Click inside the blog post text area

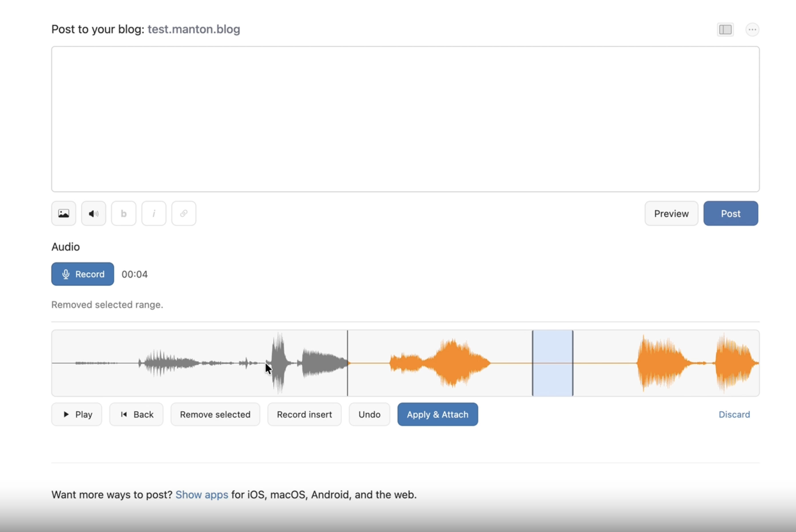pos(405,119)
